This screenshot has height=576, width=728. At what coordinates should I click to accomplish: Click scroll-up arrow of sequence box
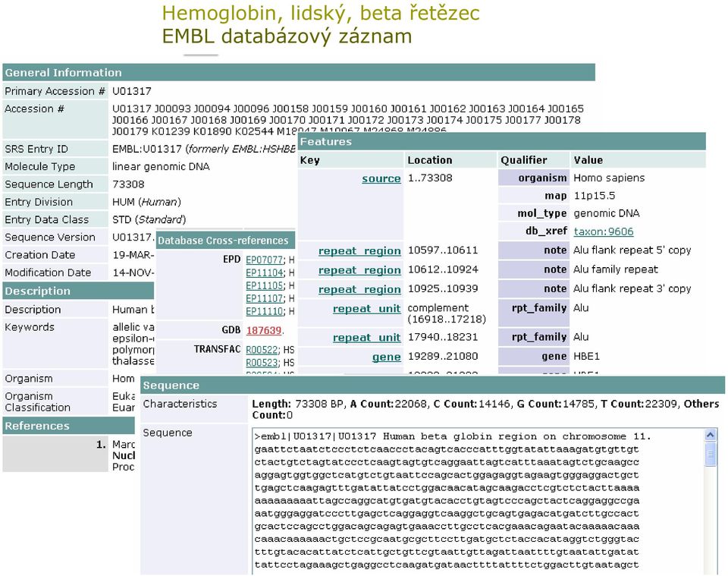[711, 436]
